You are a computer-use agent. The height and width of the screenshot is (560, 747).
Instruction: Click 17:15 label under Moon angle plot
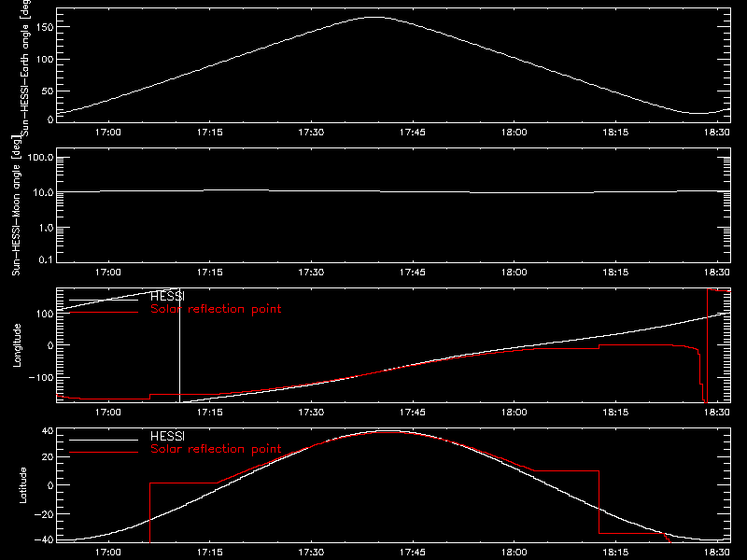(209, 273)
